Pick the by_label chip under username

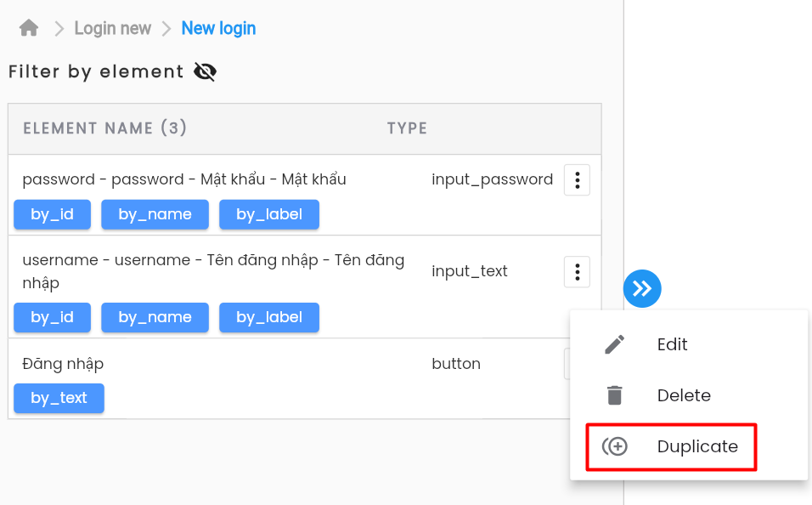pos(269,317)
